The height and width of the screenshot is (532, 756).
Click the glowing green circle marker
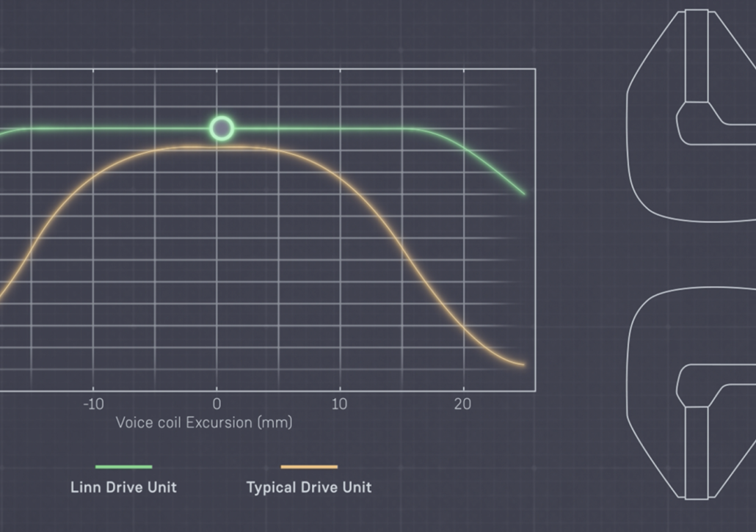[221, 128]
